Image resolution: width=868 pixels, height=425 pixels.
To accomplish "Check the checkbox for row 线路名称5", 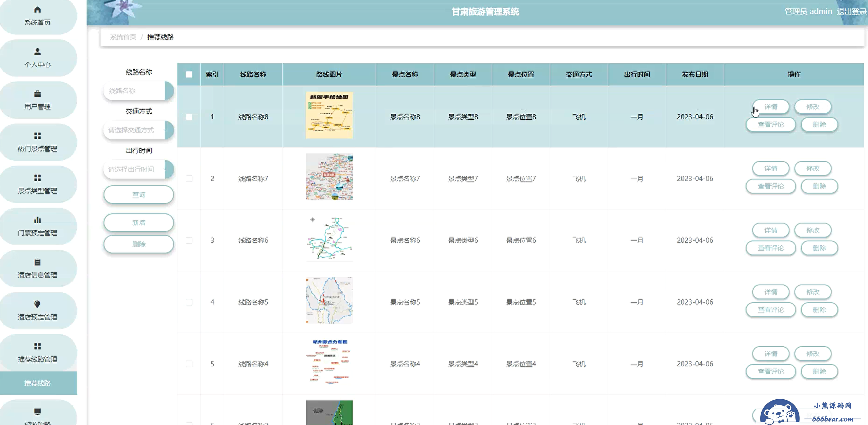I will 189,302.
